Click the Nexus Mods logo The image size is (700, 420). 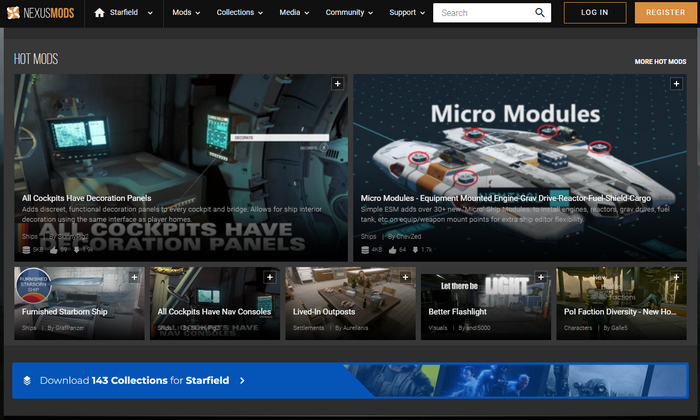pyautogui.click(x=42, y=13)
